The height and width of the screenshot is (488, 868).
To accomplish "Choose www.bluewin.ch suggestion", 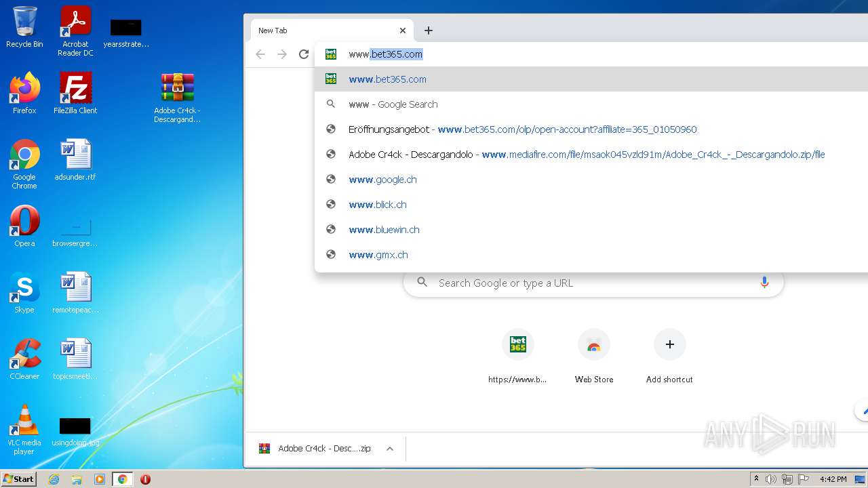I will [591, 230].
